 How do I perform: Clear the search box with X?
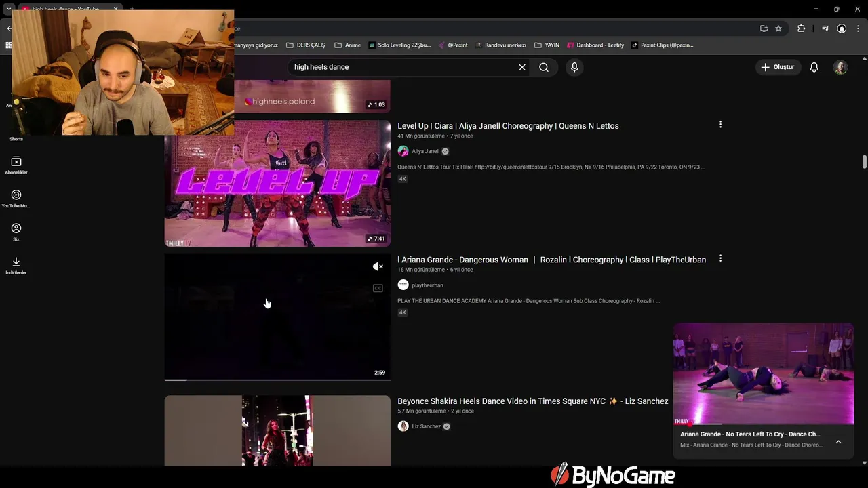point(522,67)
